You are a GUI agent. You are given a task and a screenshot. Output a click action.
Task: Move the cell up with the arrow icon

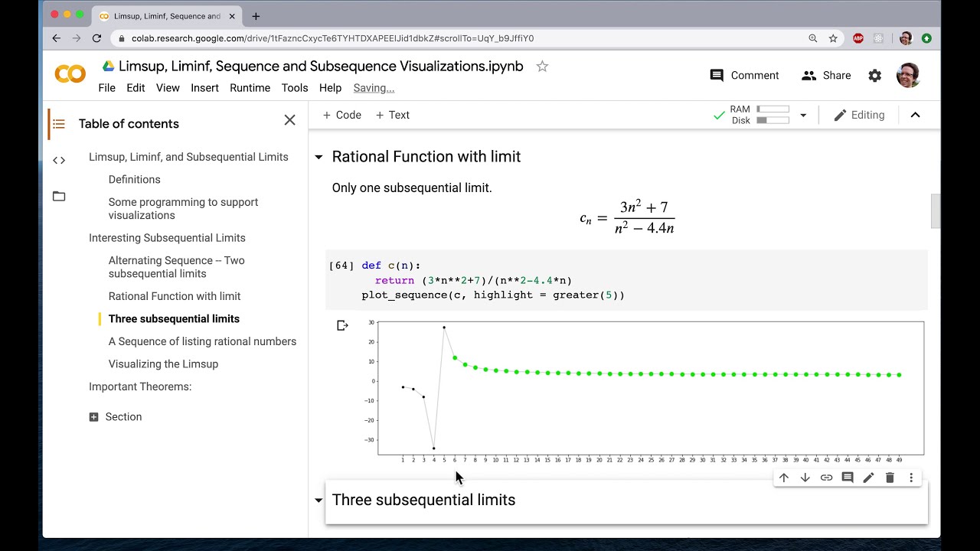tap(784, 478)
